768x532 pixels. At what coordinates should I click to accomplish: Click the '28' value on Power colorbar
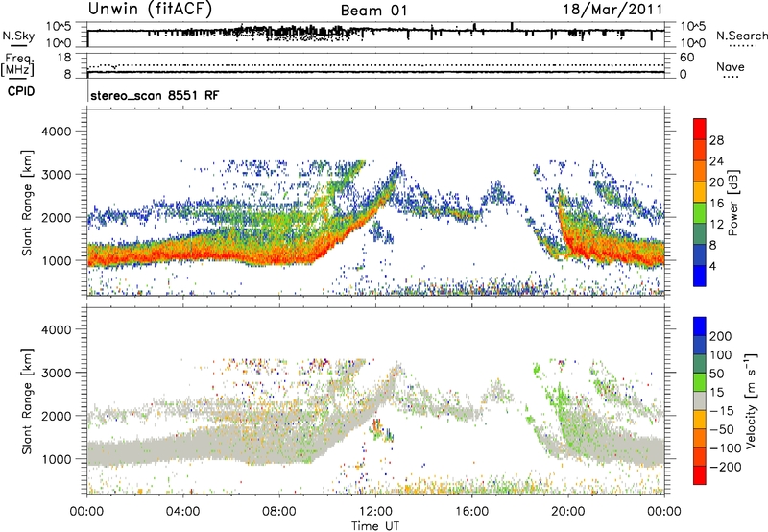pos(716,140)
